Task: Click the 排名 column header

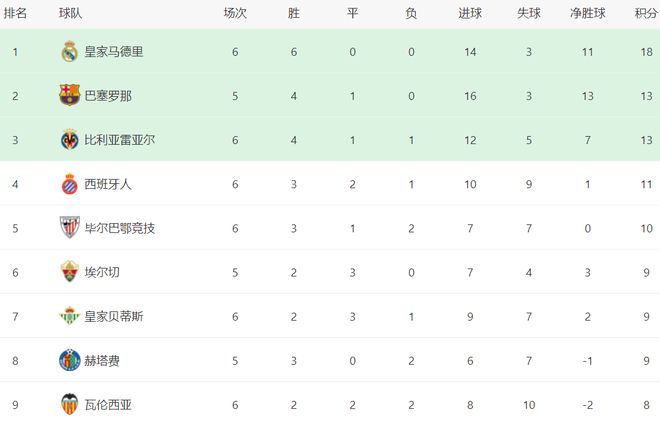Action: [x=16, y=13]
